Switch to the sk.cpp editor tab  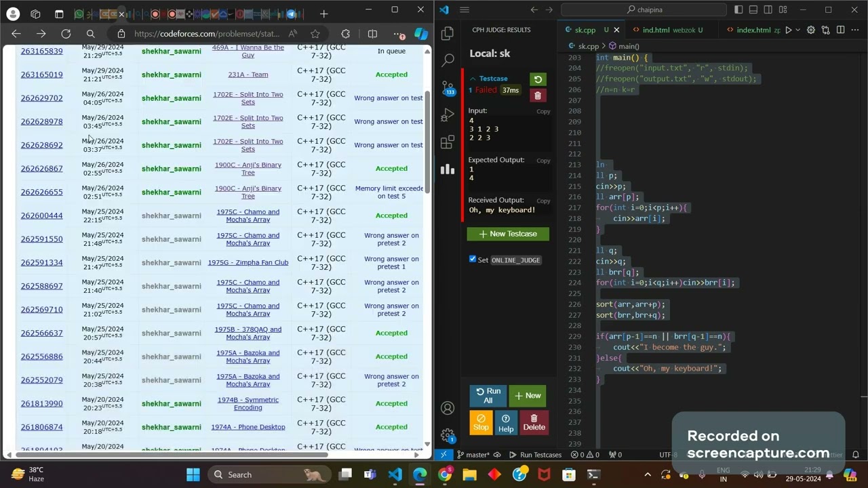(585, 30)
